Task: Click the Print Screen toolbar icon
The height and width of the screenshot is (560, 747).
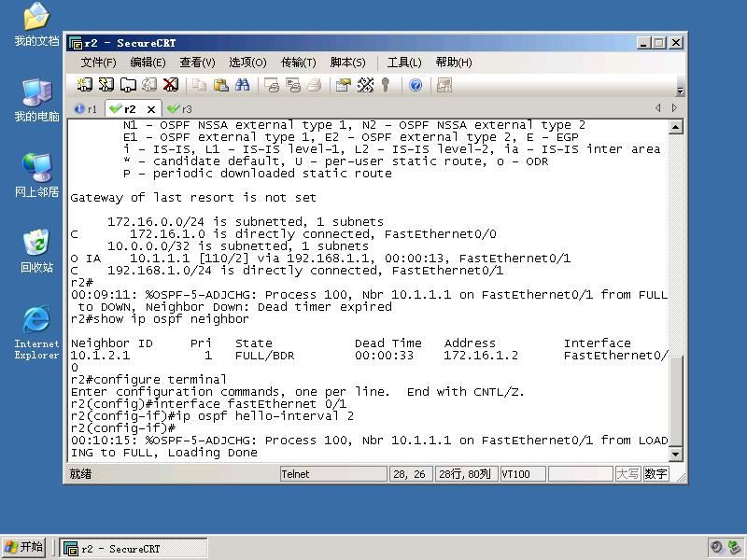Action: (272, 85)
